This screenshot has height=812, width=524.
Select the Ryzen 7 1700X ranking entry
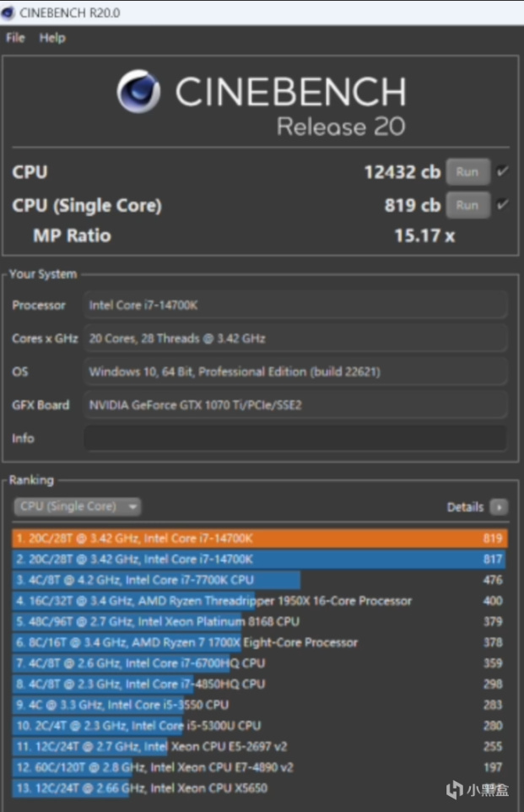point(186,642)
